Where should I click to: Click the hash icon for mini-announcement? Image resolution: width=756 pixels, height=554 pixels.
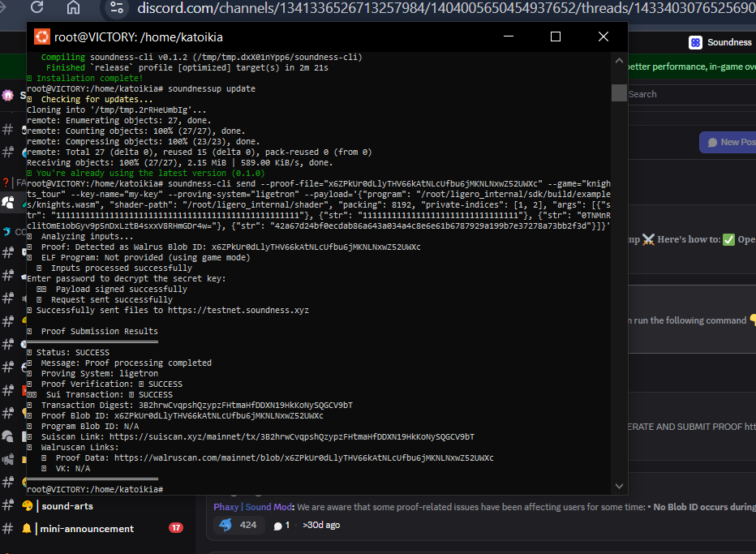pos(8,528)
